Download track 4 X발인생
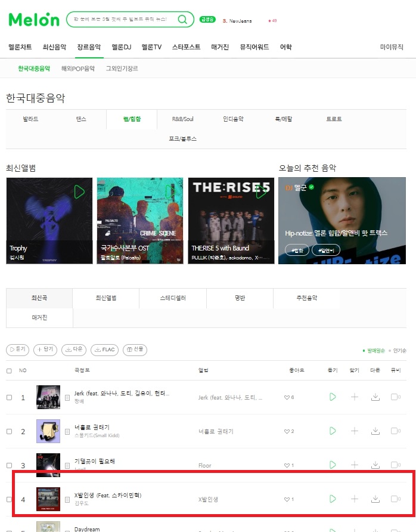This screenshot has height=532, width=416. tap(375, 499)
